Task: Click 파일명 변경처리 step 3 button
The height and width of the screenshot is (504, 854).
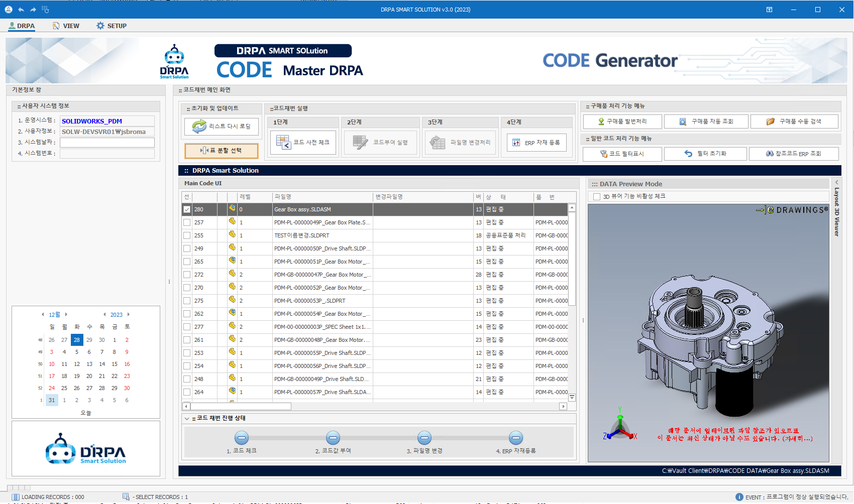Action: (x=461, y=143)
